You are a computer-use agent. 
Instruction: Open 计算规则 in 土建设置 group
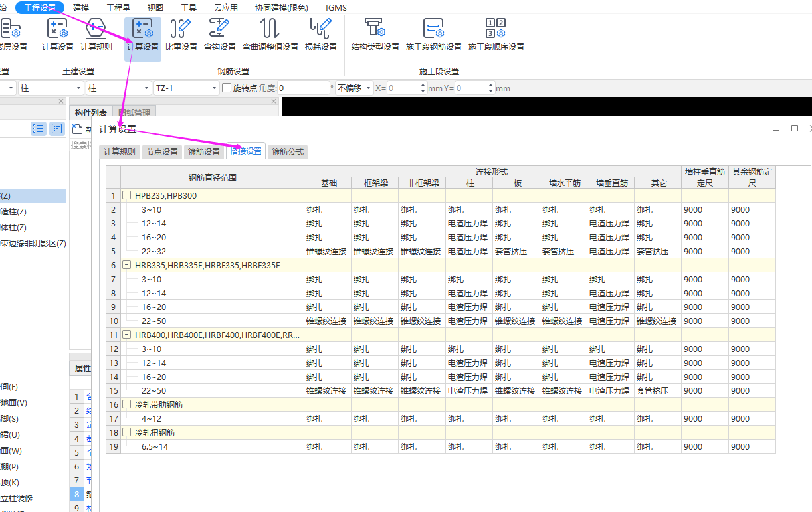pyautogui.click(x=96, y=35)
